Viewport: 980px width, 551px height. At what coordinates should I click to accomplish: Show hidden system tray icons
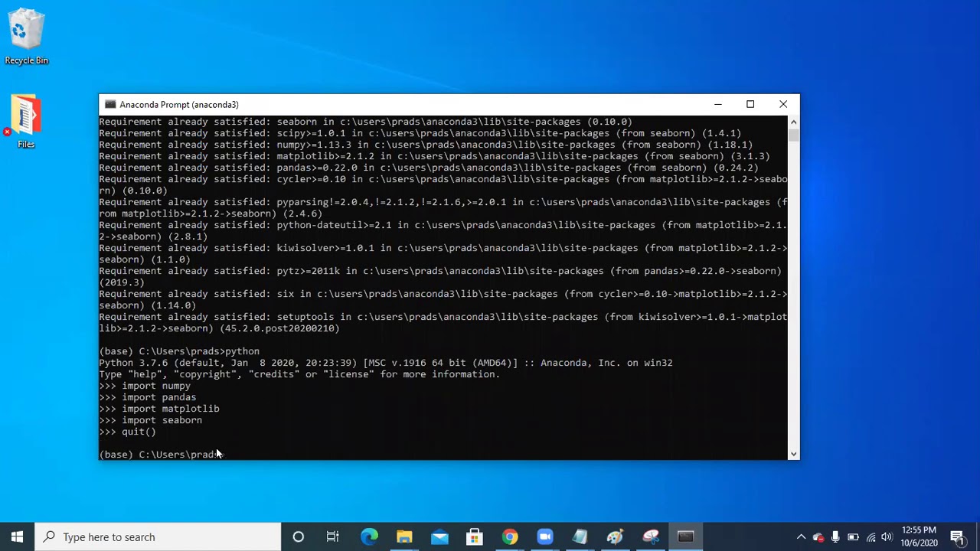[801, 537]
